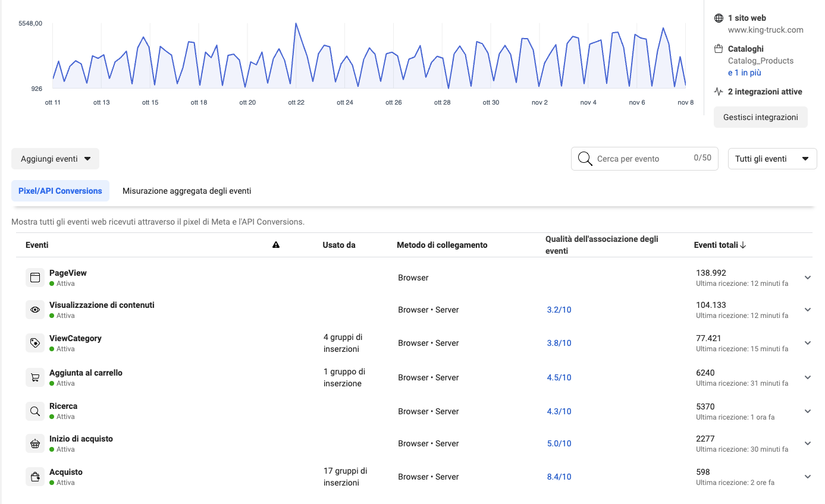This screenshot has height=504, width=825.
Task: Click the eye icon for Visualizzazione di contenuti
Action: pyautogui.click(x=35, y=310)
